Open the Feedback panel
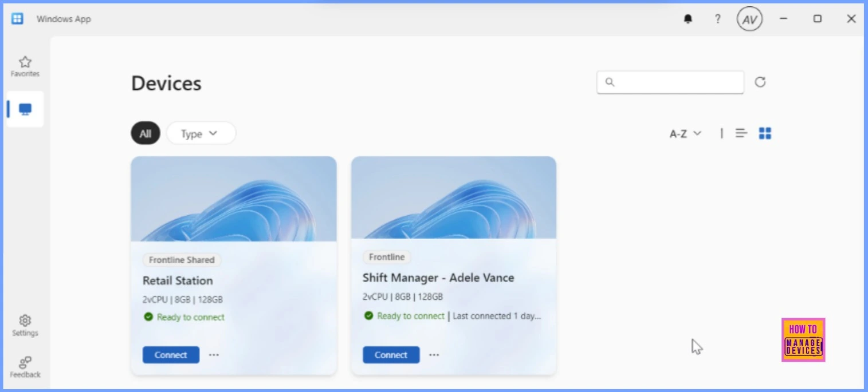 25,367
